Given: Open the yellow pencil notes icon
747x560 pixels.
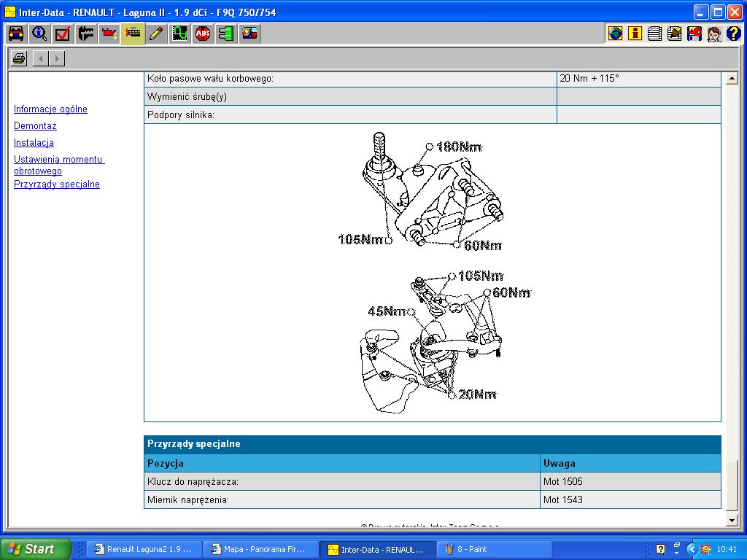Looking at the screenshot, I should click(156, 34).
